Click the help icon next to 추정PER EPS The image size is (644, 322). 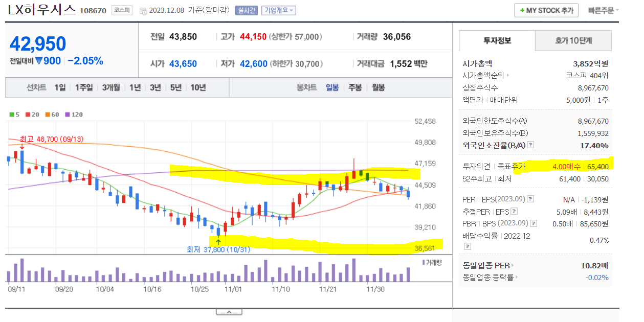coord(514,211)
